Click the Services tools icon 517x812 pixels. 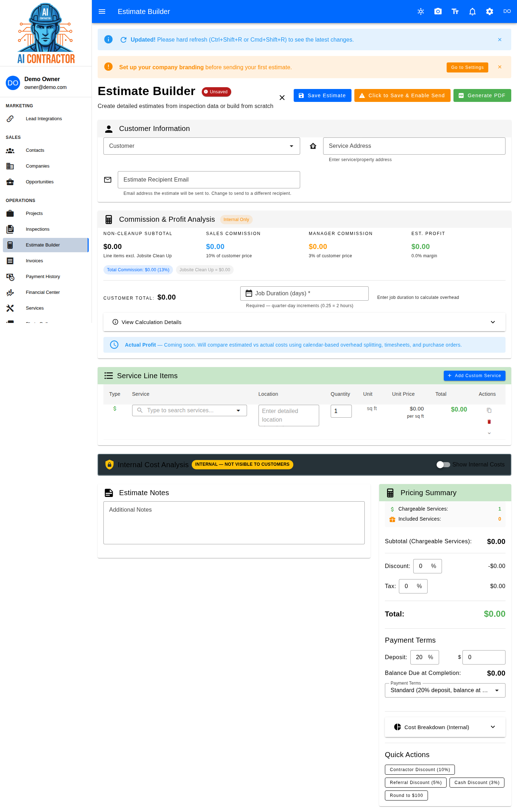click(10, 308)
